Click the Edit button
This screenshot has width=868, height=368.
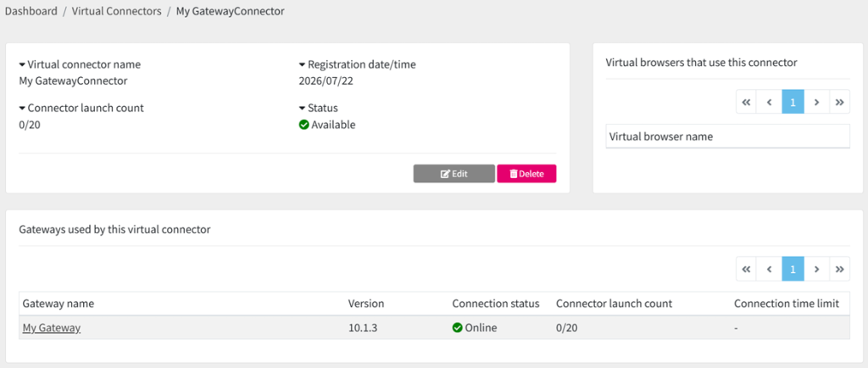click(454, 174)
